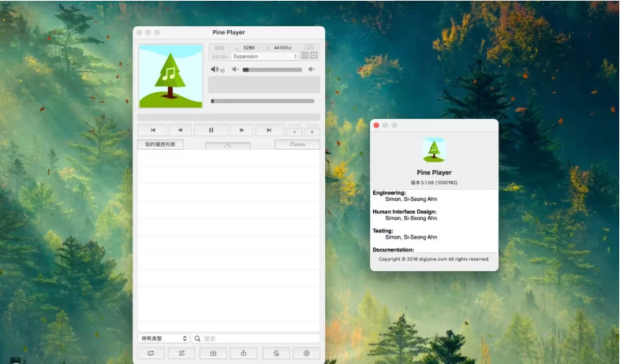Click the magnifier search icon
The width and height of the screenshot is (620, 364).
(197, 338)
